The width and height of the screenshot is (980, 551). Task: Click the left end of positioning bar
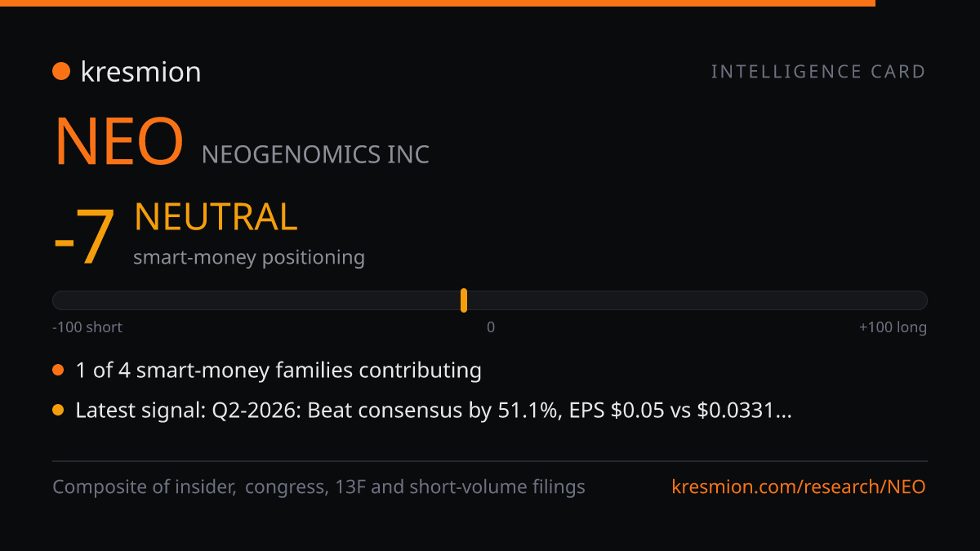click(x=59, y=300)
